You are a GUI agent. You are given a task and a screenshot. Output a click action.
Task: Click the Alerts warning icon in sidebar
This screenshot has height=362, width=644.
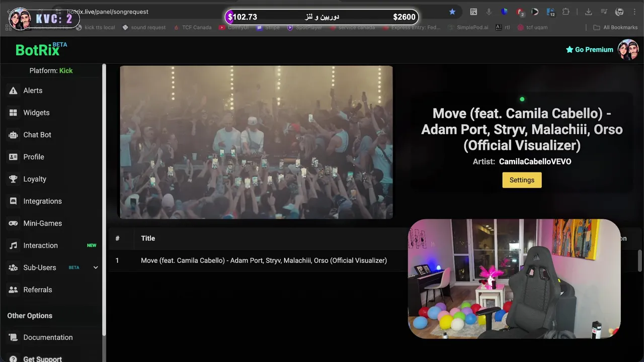tap(13, 90)
